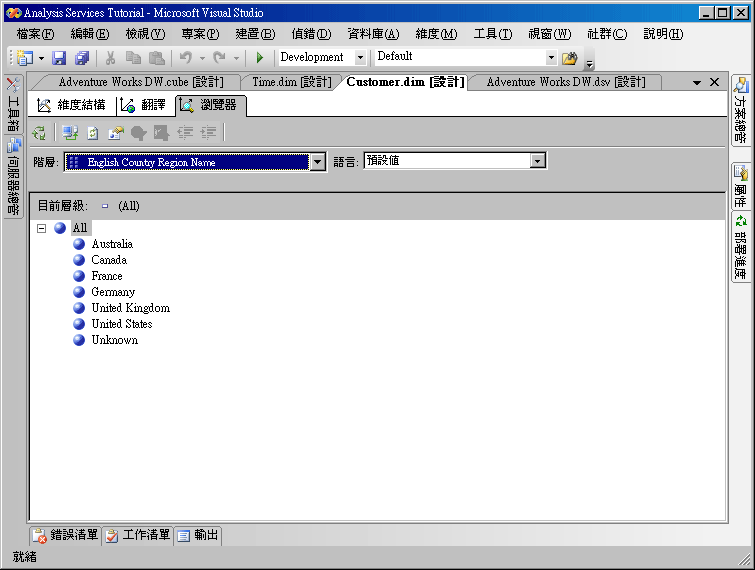Close the Customer.dim document tab

(x=715, y=82)
